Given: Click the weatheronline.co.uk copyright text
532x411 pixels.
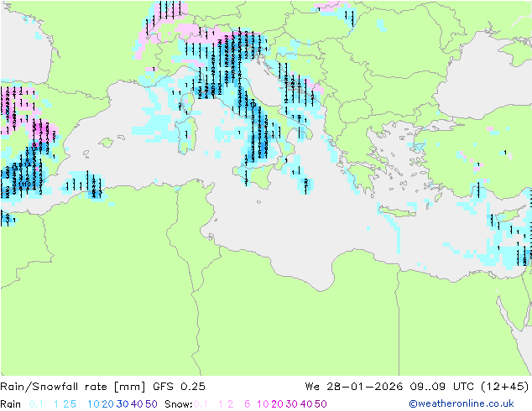Looking at the screenshot, I should point(462,404).
